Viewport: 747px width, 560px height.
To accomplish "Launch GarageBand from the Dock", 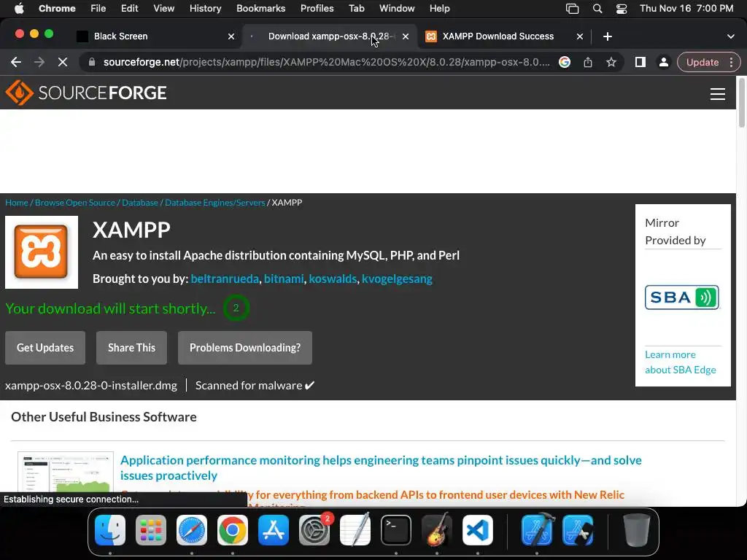I will pos(437,530).
